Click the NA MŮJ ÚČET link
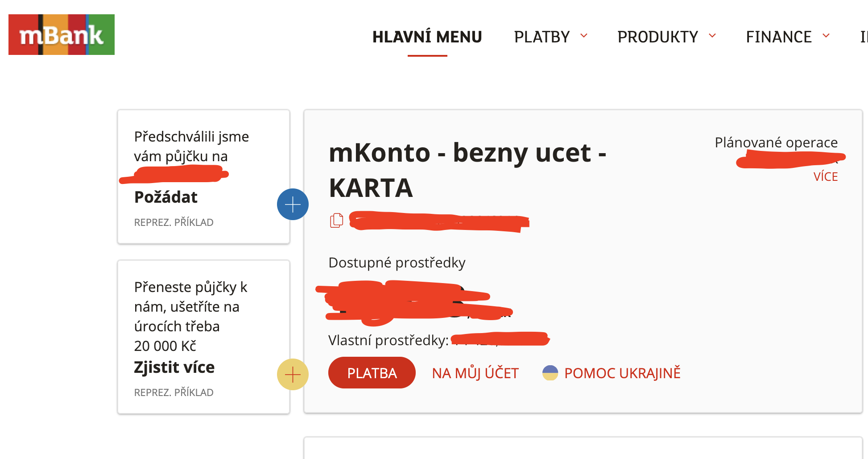Screen dimensions: 868x459 coord(475,373)
